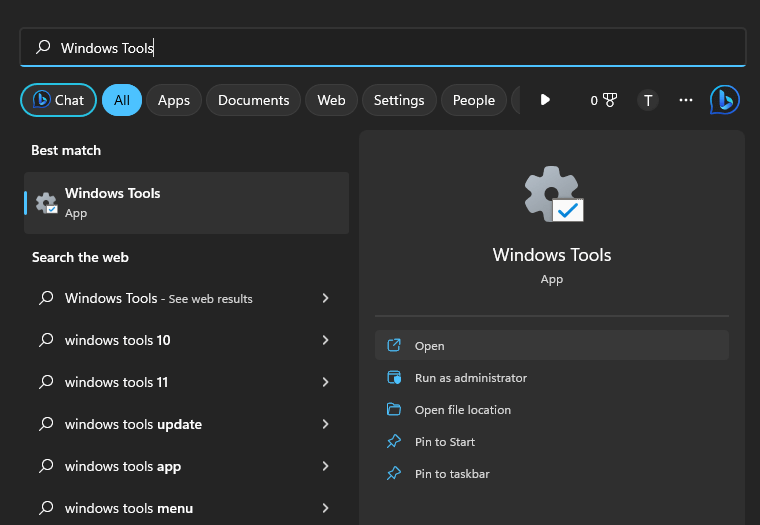Expand the 'windows tools update' suggestion chevron
This screenshot has width=760, height=525.
coord(325,424)
